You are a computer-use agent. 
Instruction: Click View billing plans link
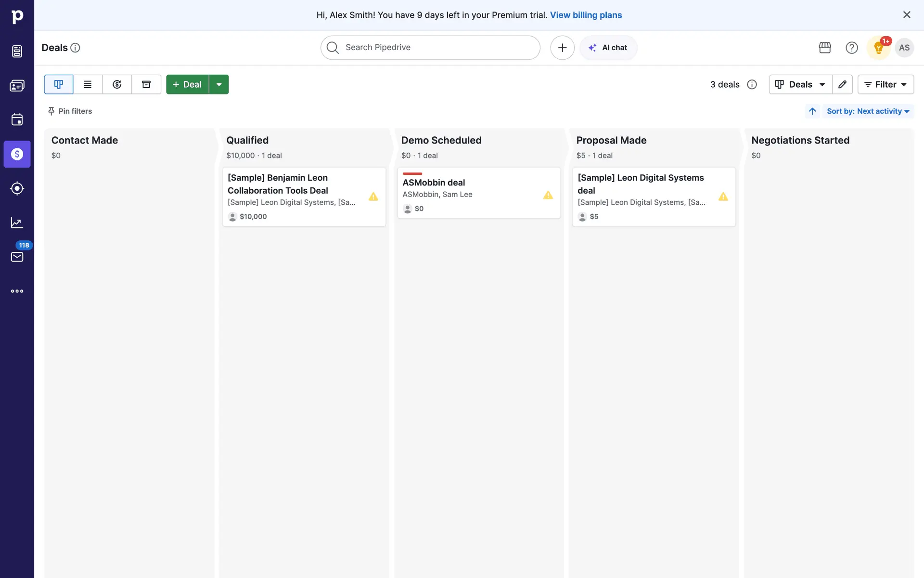point(586,15)
